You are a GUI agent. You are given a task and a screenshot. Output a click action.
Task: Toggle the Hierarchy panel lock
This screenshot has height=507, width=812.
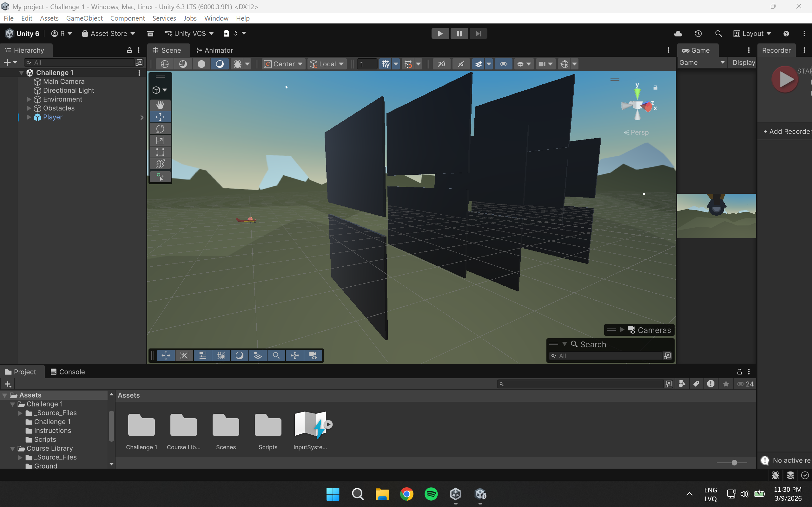[x=129, y=50]
